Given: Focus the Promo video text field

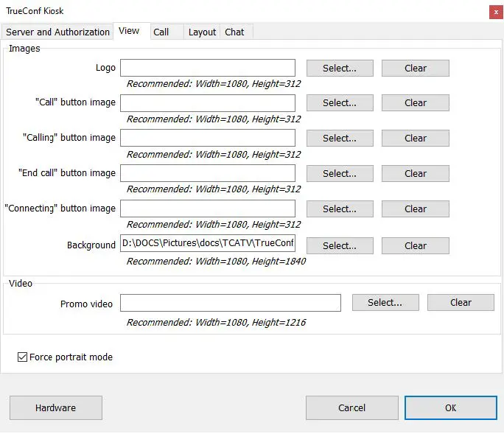Looking at the screenshot, I should point(230,303).
